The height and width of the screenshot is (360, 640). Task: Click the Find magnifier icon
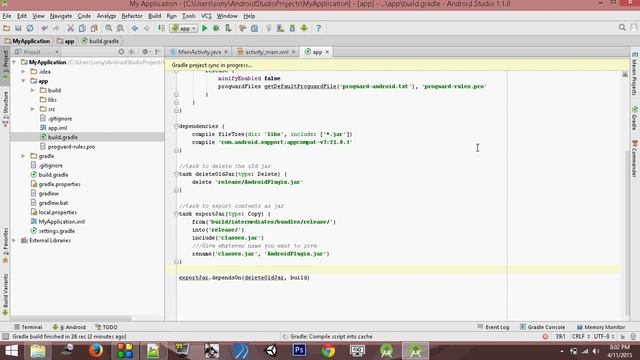[109, 28]
